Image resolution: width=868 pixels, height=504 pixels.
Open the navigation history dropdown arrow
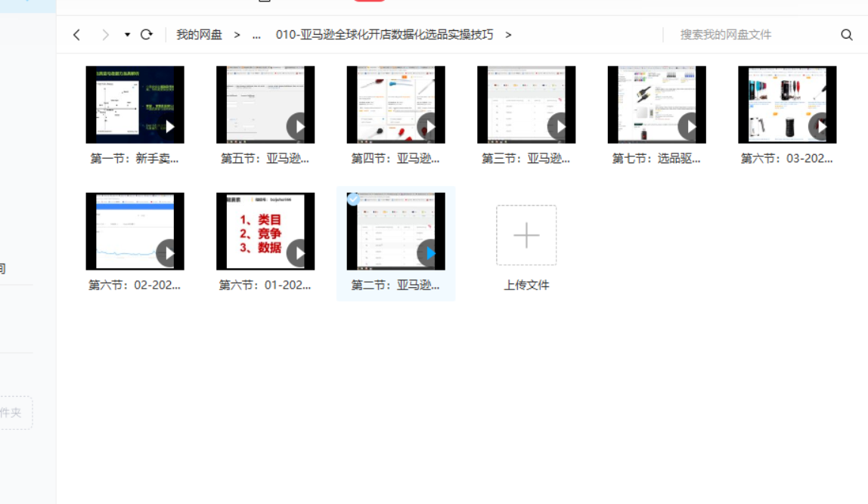(x=127, y=35)
